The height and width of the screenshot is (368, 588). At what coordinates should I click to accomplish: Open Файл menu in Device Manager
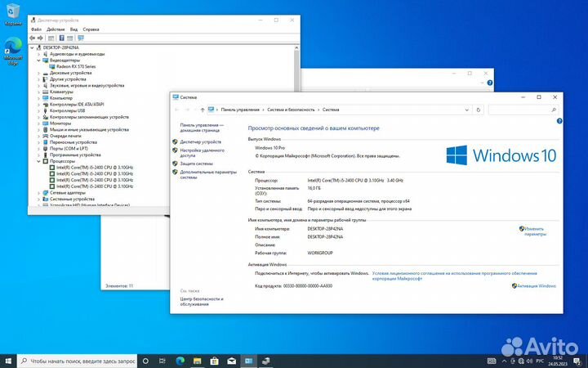click(37, 29)
